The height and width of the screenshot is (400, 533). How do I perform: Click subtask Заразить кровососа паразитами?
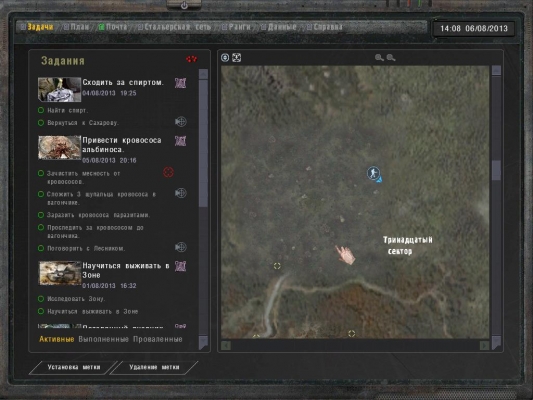pos(99,215)
